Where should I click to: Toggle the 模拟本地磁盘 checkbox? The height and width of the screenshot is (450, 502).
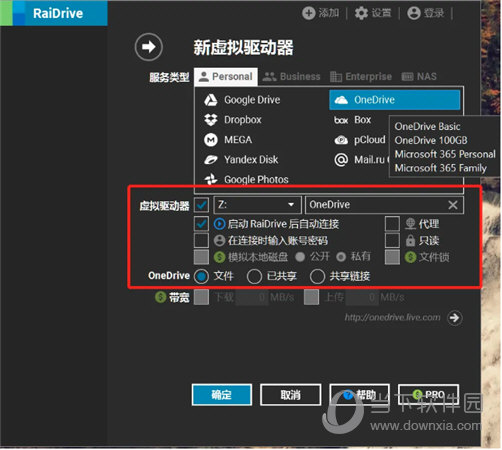[201, 257]
